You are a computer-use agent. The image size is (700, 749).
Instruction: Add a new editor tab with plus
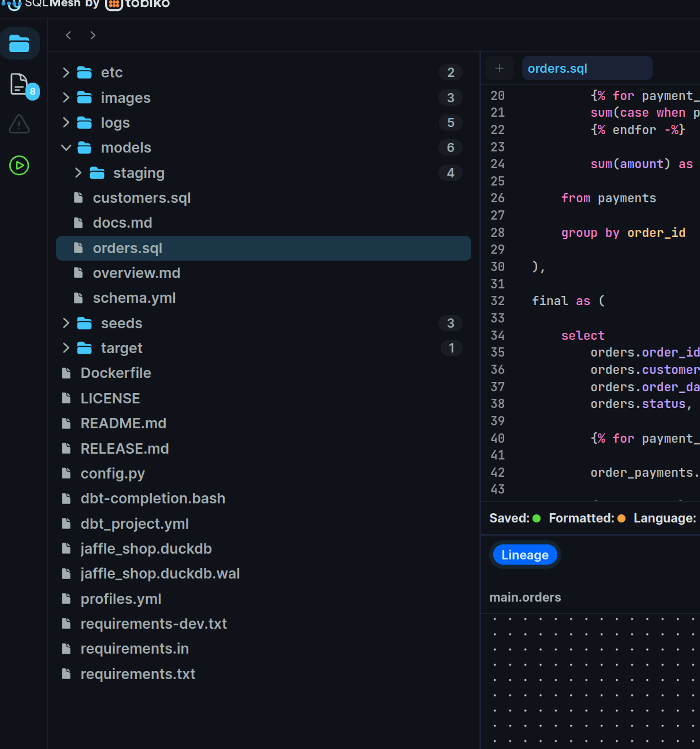click(x=500, y=68)
